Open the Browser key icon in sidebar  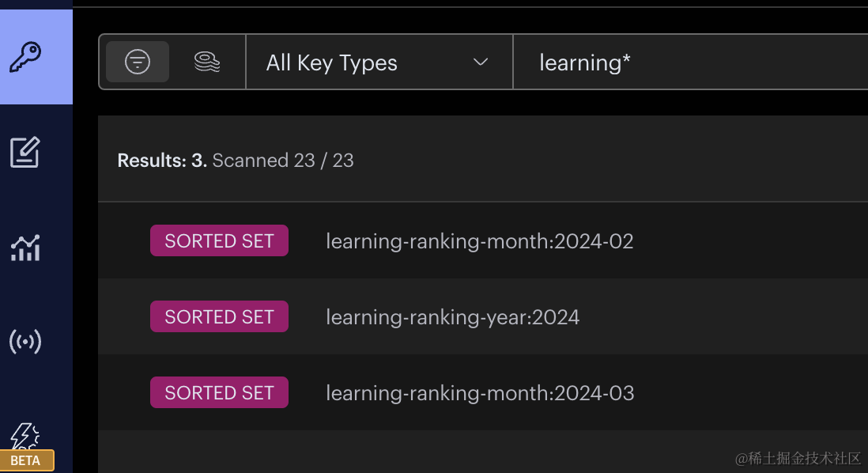pos(25,58)
